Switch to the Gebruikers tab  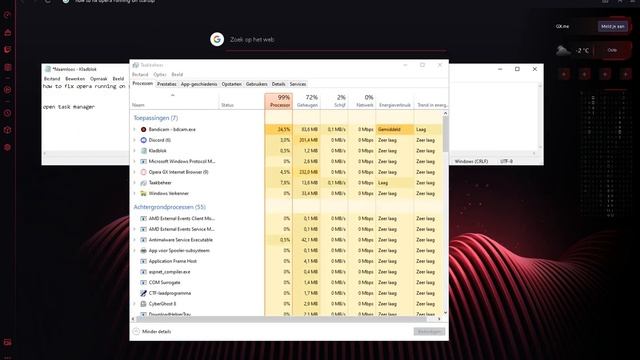pos(256,84)
